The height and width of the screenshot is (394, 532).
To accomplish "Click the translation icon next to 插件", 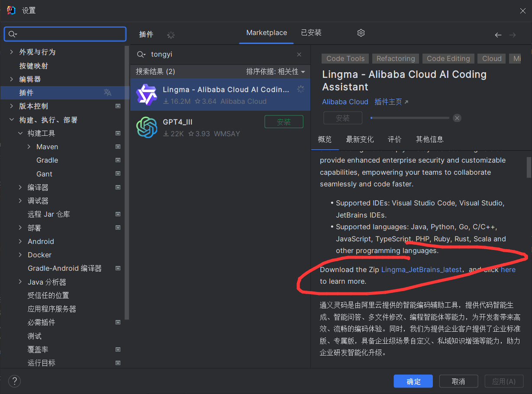I will (107, 93).
